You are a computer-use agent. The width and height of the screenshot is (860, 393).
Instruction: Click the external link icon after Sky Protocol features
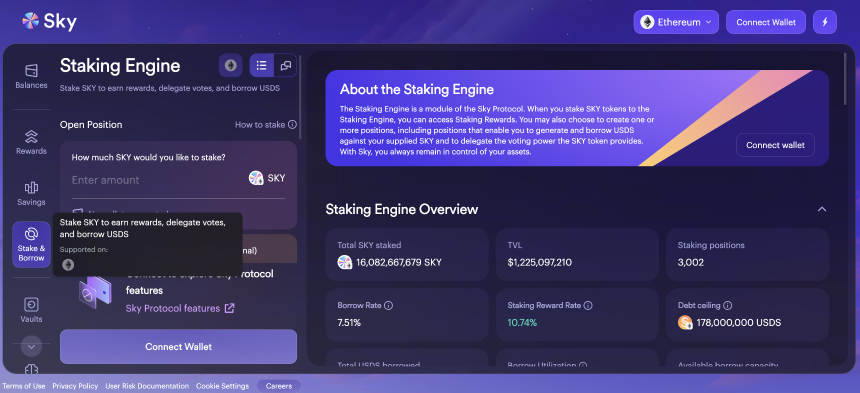click(x=229, y=308)
